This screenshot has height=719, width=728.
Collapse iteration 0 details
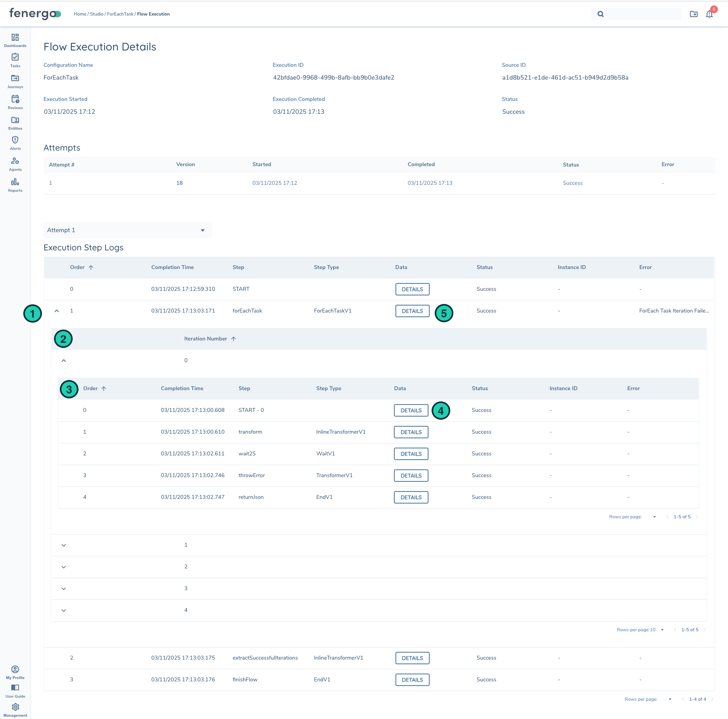(x=64, y=360)
